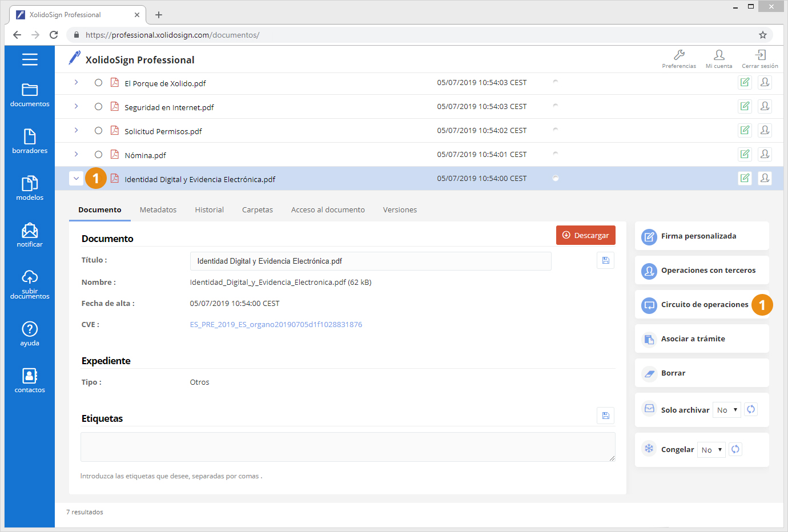This screenshot has width=788, height=532.
Task: Click sign icon for Solicitud Permisos.pdf
Action: tap(745, 130)
